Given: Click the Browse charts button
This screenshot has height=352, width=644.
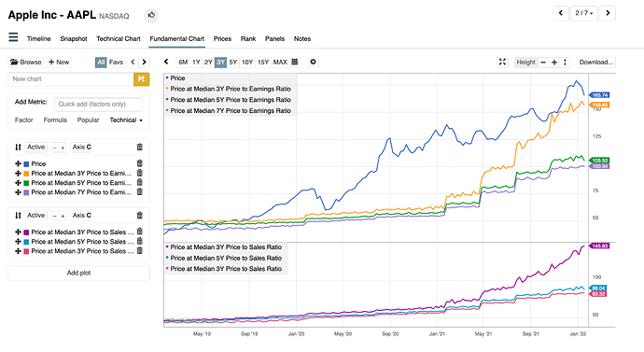Looking at the screenshot, I should click(x=26, y=62).
